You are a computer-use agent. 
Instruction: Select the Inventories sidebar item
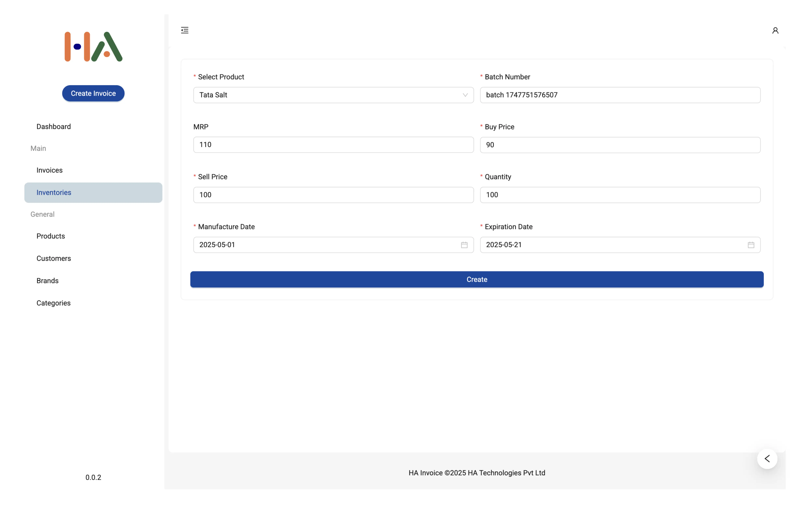pos(54,192)
